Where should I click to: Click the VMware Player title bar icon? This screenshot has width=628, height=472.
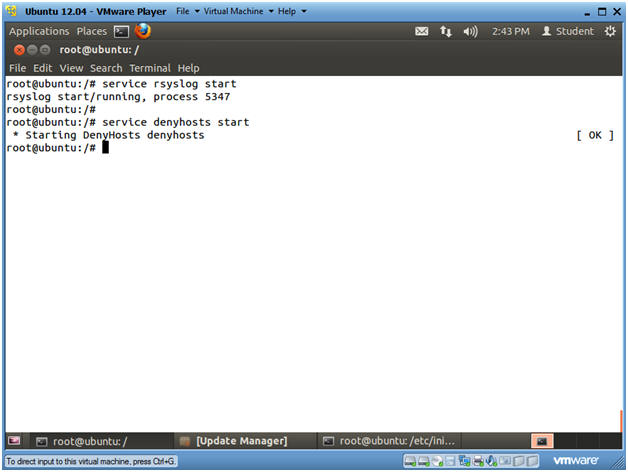pyautogui.click(x=12, y=11)
